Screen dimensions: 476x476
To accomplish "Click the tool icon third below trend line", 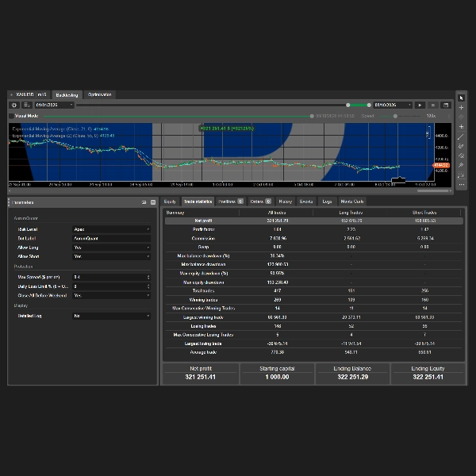I will click(x=461, y=165).
